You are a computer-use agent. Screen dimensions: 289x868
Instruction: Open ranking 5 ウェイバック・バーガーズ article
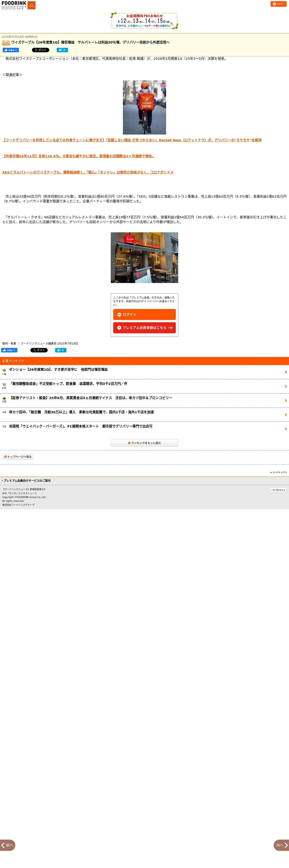(81, 426)
